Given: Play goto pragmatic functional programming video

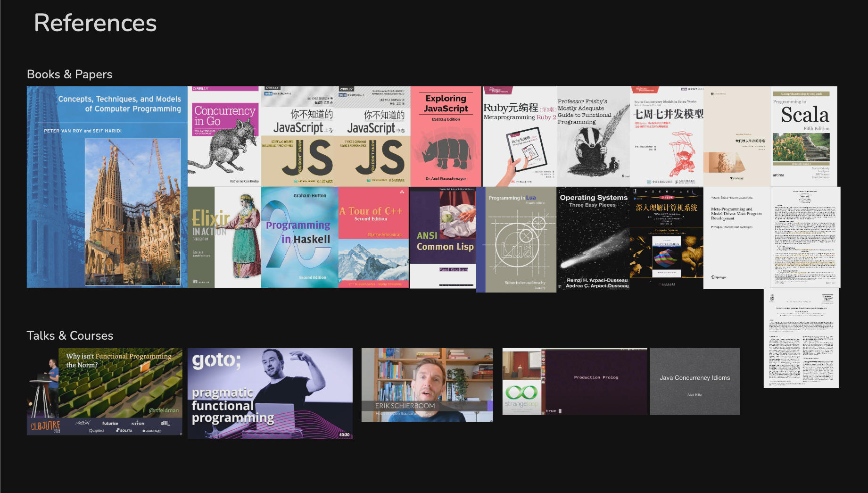Looking at the screenshot, I should coord(270,393).
